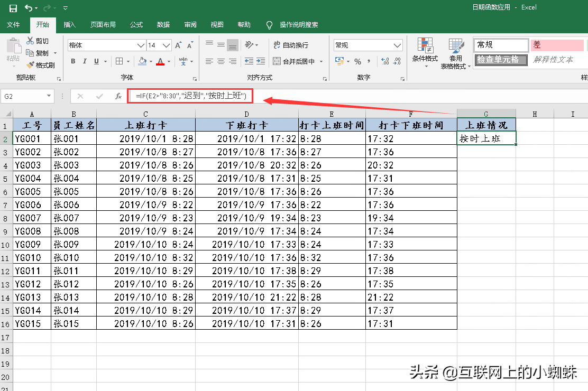Open font dialog launcher in 字体 group
The image size is (588, 391).
click(195, 79)
